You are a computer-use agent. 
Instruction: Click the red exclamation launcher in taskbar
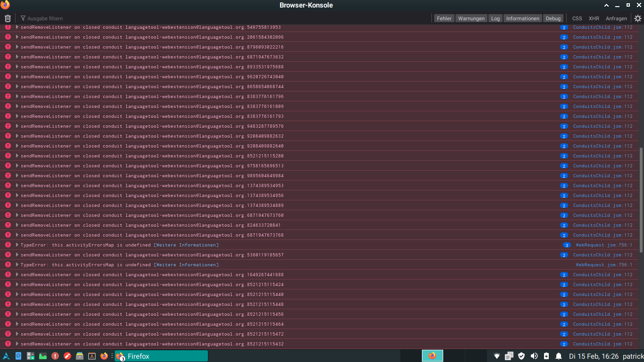pos(55,356)
